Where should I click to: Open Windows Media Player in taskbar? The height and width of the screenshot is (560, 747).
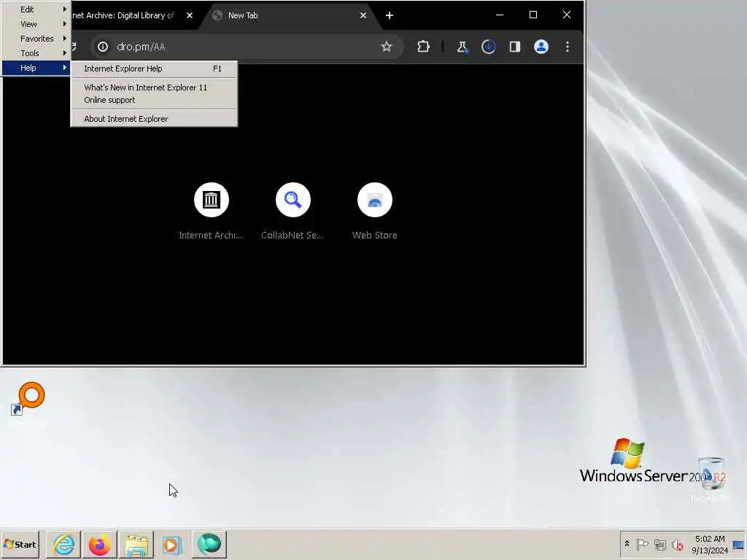pyautogui.click(x=172, y=544)
